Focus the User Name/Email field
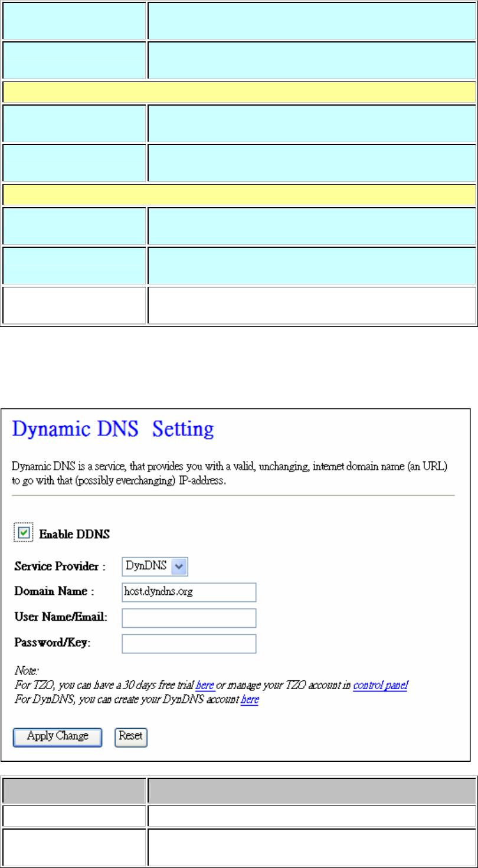The image size is (478, 868). (189, 618)
